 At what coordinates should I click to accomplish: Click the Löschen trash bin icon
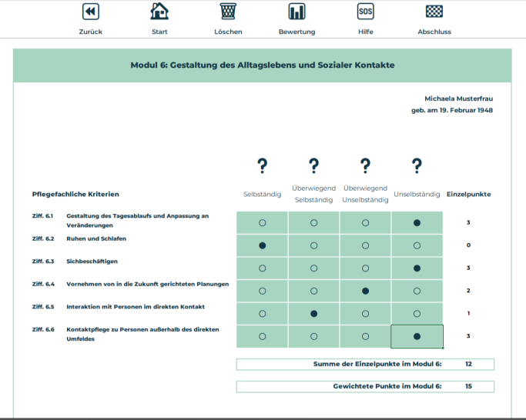coord(228,12)
